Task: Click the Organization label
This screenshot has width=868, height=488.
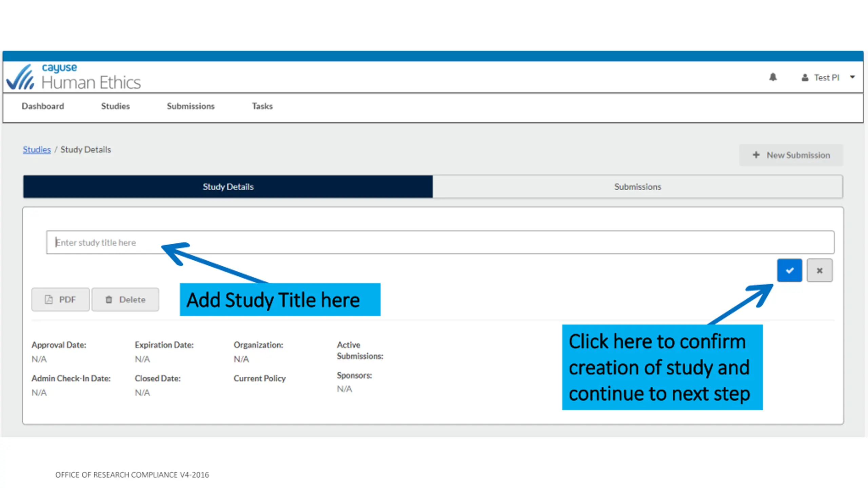Action: click(x=258, y=345)
